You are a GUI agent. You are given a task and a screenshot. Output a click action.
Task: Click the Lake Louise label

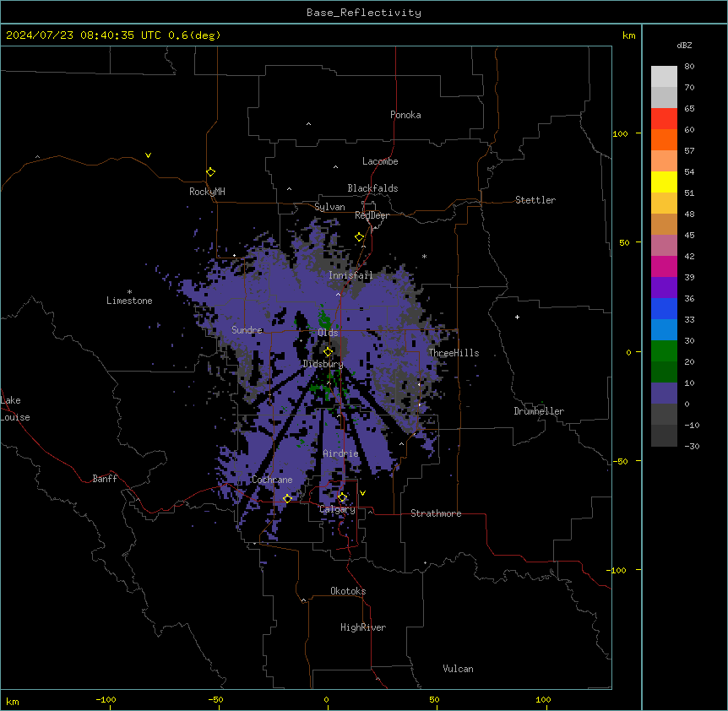15,409
